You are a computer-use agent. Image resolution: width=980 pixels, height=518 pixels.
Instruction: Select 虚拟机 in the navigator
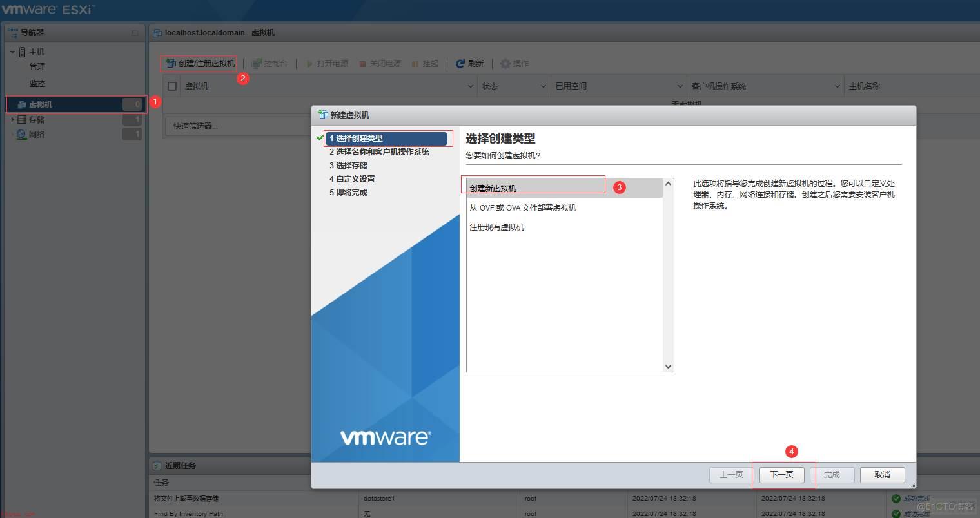[x=76, y=104]
